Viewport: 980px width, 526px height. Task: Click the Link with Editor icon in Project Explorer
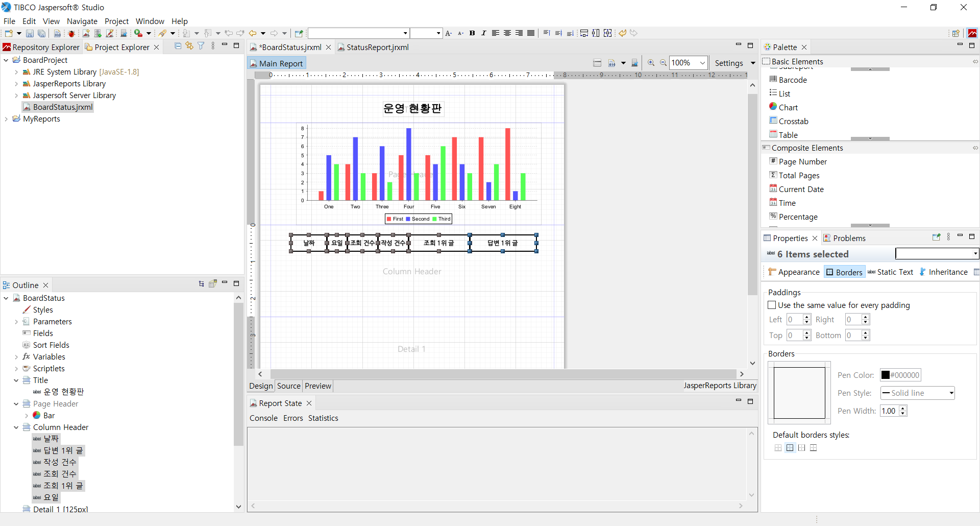(189, 46)
